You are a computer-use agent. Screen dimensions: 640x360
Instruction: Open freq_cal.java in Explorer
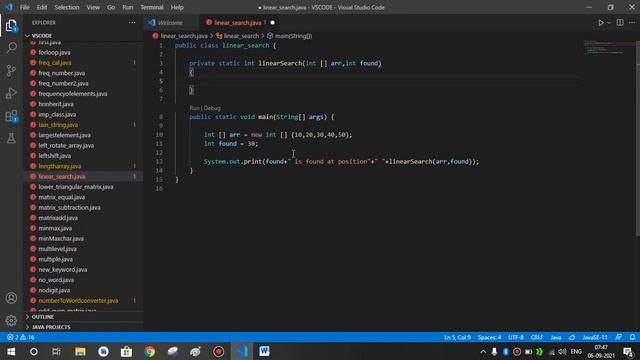coord(55,62)
